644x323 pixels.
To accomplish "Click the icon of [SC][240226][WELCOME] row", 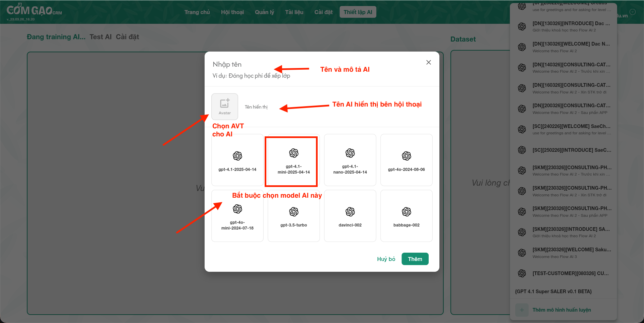I will pos(522,129).
